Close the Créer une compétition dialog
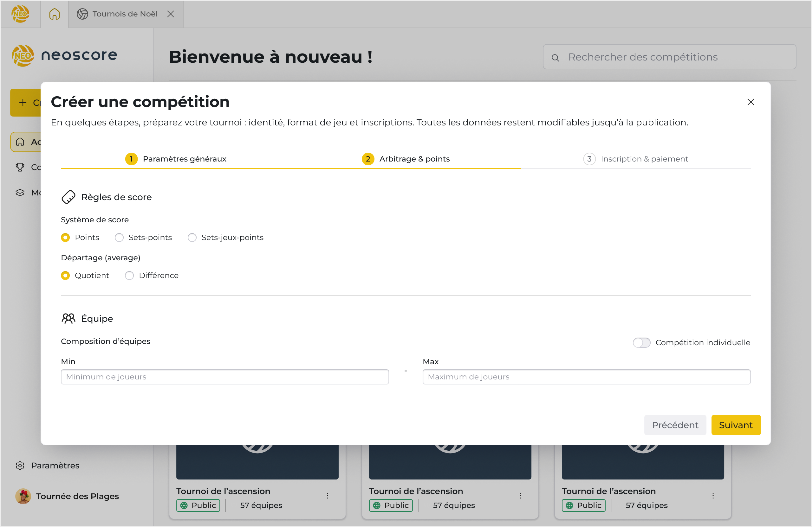 click(750, 102)
